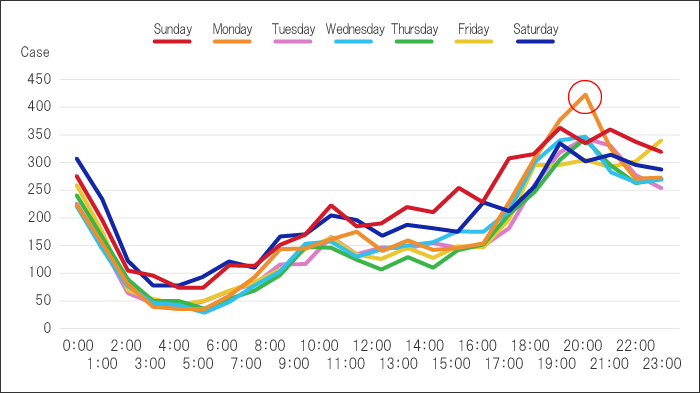Select the Saturday legend label
The height and width of the screenshot is (393, 700).
pyautogui.click(x=536, y=29)
